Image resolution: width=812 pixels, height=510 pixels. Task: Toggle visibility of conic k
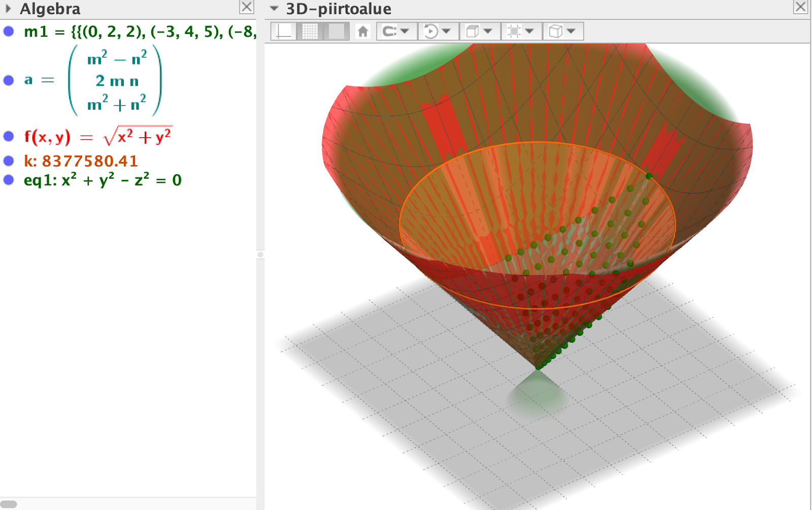coord(9,161)
